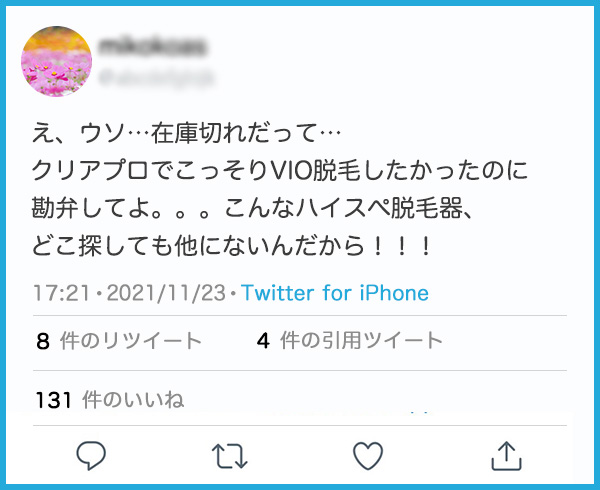
Task: Retweet using the arrows icon
Action: pos(229,456)
